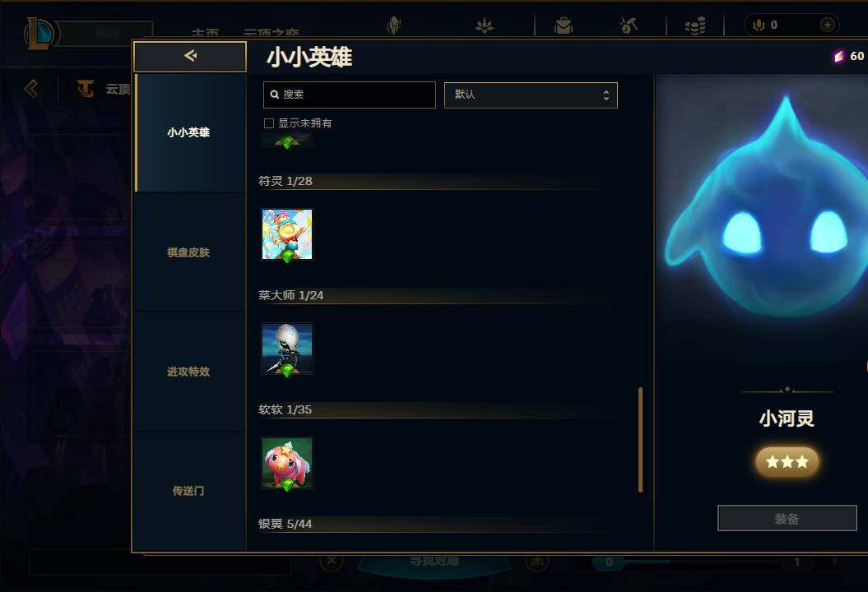Screen dimensions: 868x592
Task: Click the list vertical scrollbar
Action: 640,439
